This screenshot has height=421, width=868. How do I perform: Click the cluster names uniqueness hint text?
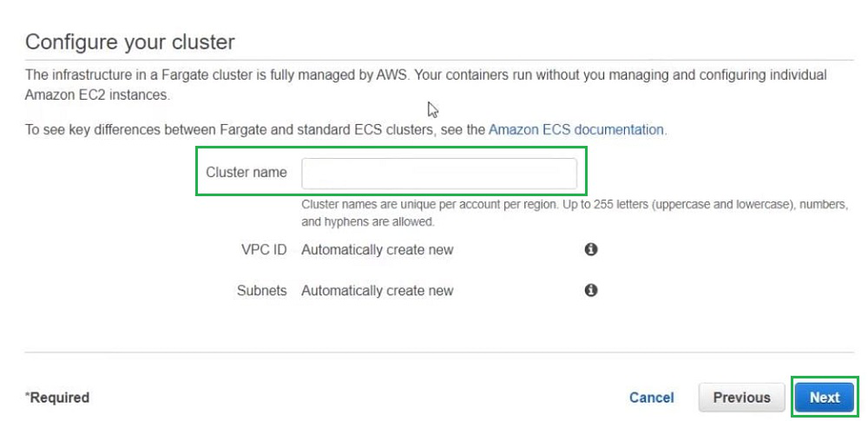click(573, 205)
